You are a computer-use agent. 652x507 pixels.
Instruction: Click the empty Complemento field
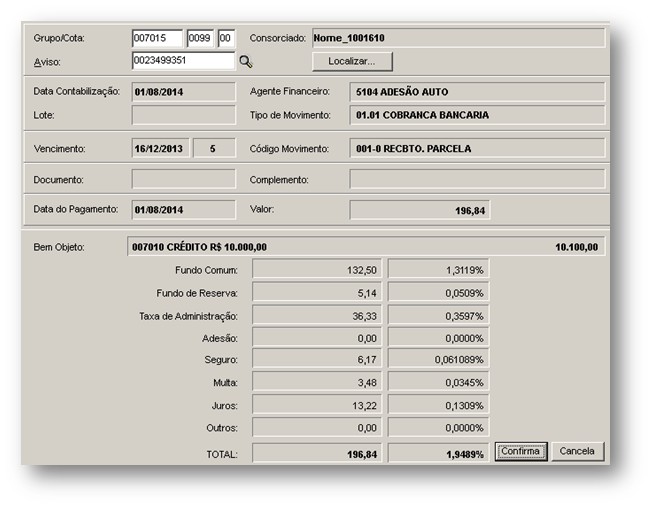point(477,179)
